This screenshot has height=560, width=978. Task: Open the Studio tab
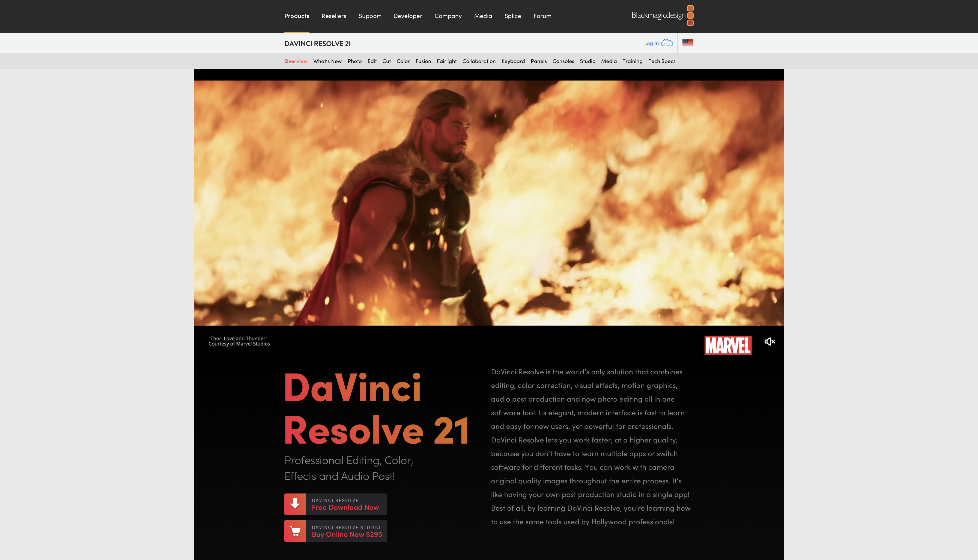(x=587, y=61)
